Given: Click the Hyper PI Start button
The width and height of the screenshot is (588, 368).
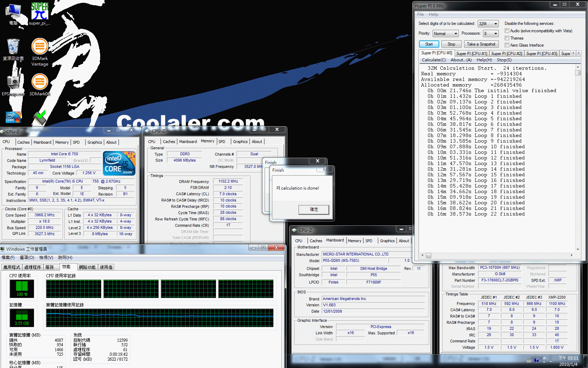Looking at the screenshot, I should pyautogui.click(x=429, y=44).
